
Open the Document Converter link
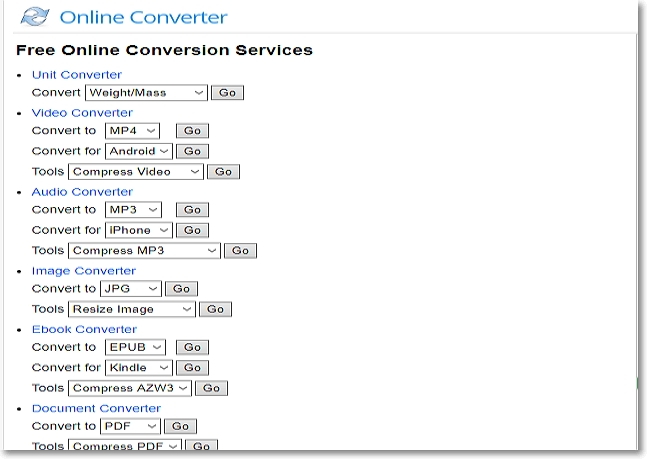[x=95, y=408]
